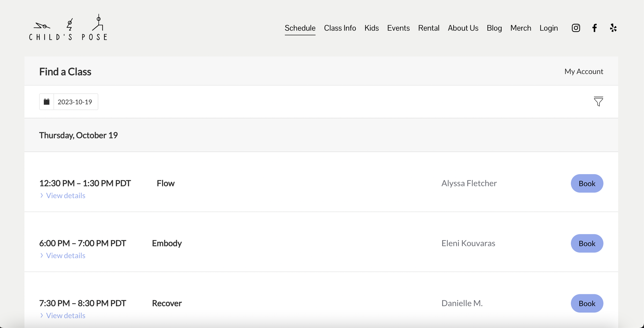Go to the Events page

pyautogui.click(x=398, y=28)
